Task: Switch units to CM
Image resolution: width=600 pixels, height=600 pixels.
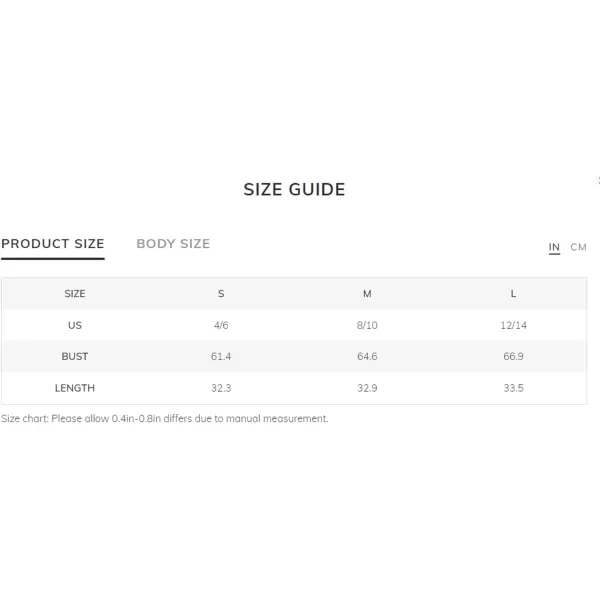Action: coord(578,247)
